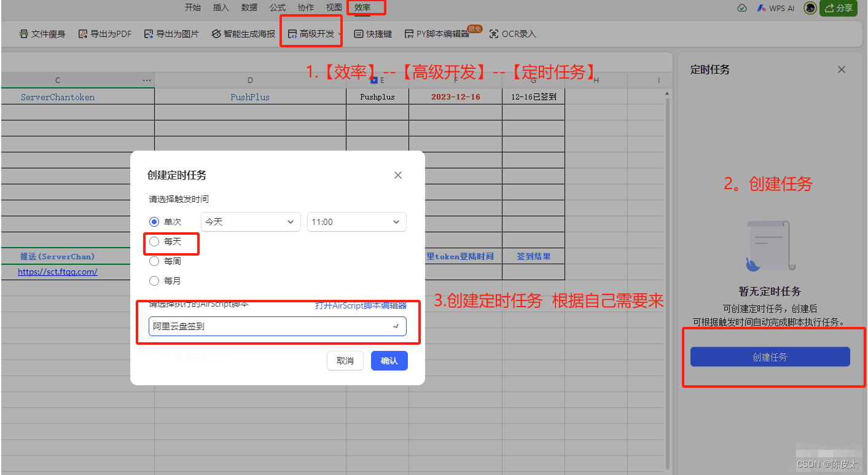Select column D header
This screenshot has width=868, height=475.
(x=250, y=80)
